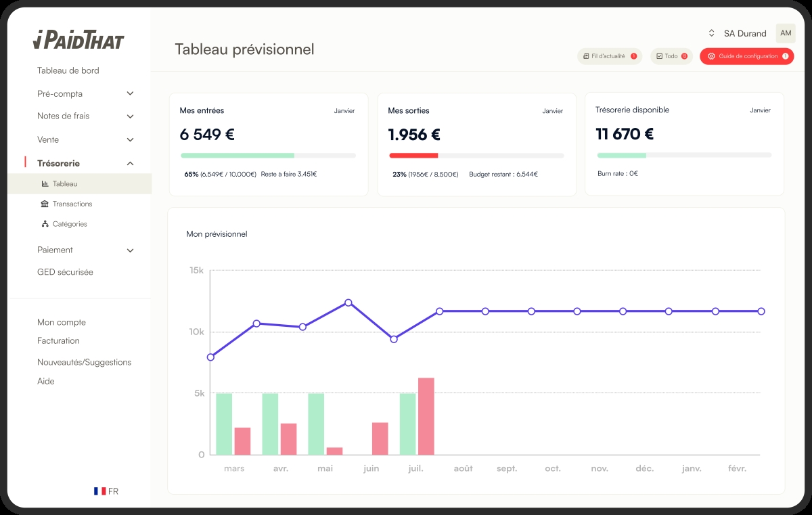Click the red Mes sorties progress bar
812x515 pixels.
tap(413, 156)
